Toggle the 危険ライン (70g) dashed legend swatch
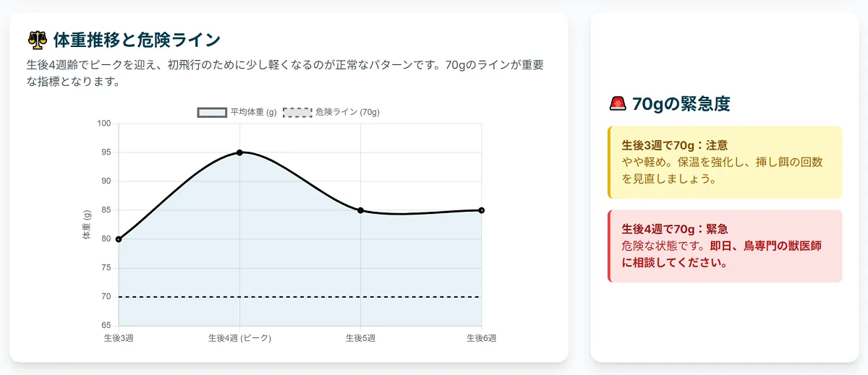Screen dimensions: 868x375 point(297,112)
